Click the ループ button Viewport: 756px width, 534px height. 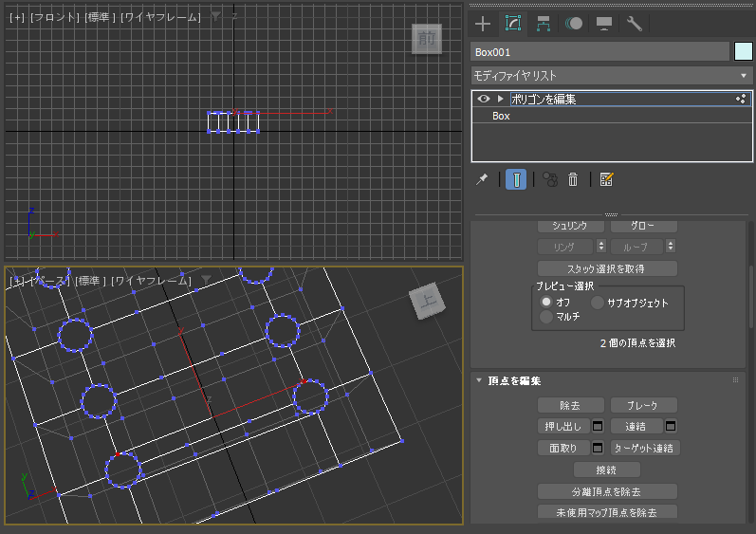637,247
